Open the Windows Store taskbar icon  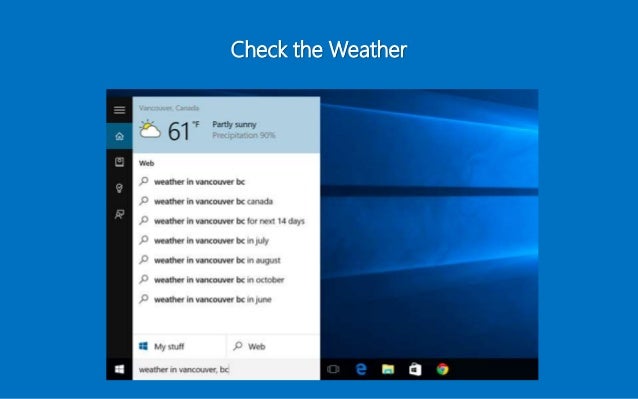coord(415,369)
